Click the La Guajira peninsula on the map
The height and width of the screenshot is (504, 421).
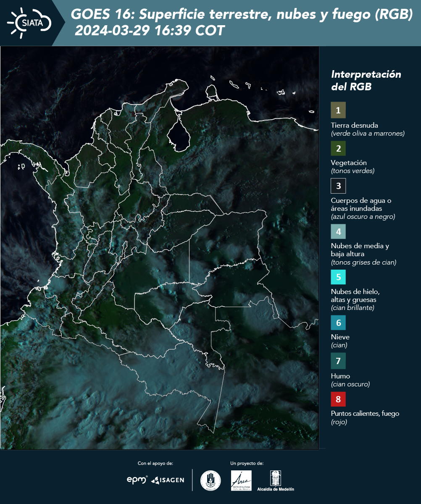coord(176,89)
